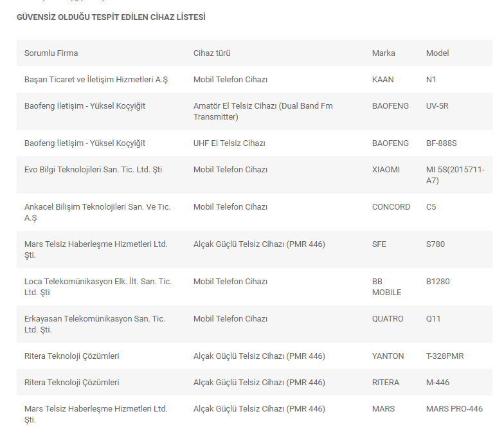The image size is (504, 436).
Task: Click the RITERA brand cell
Action: click(x=386, y=382)
